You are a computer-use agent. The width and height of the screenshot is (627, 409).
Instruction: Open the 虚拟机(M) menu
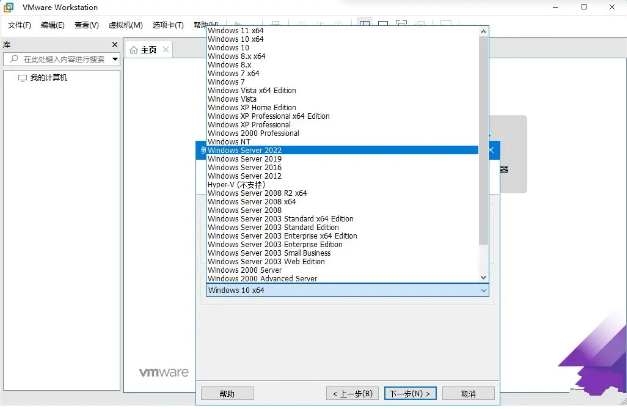(x=126, y=25)
